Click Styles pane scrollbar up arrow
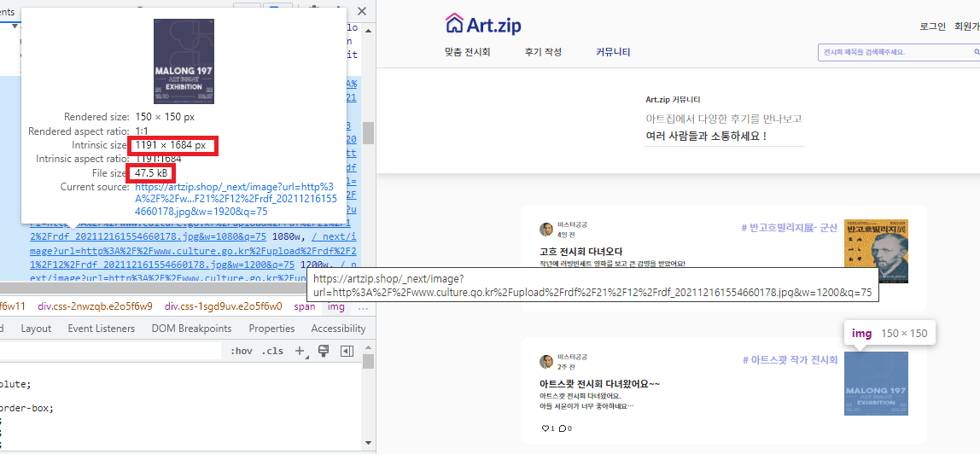980x454 pixels. pos(369,348)
